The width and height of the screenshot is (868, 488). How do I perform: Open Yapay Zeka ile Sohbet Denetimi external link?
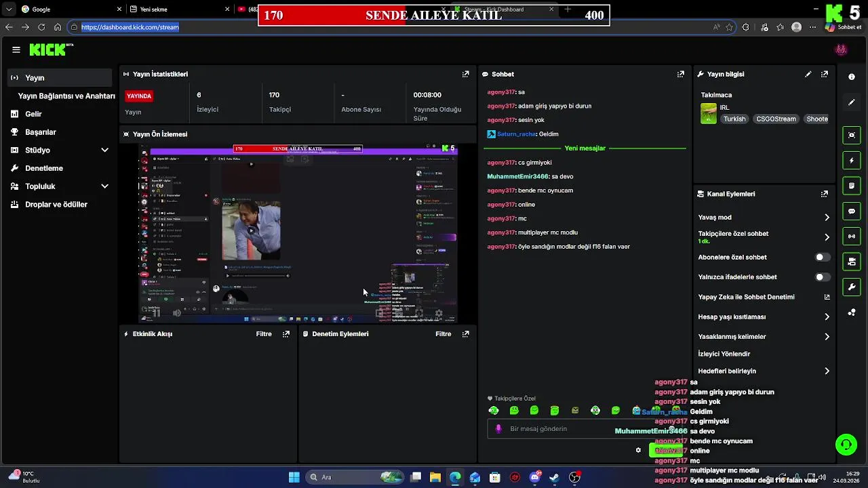pos(827,297)
